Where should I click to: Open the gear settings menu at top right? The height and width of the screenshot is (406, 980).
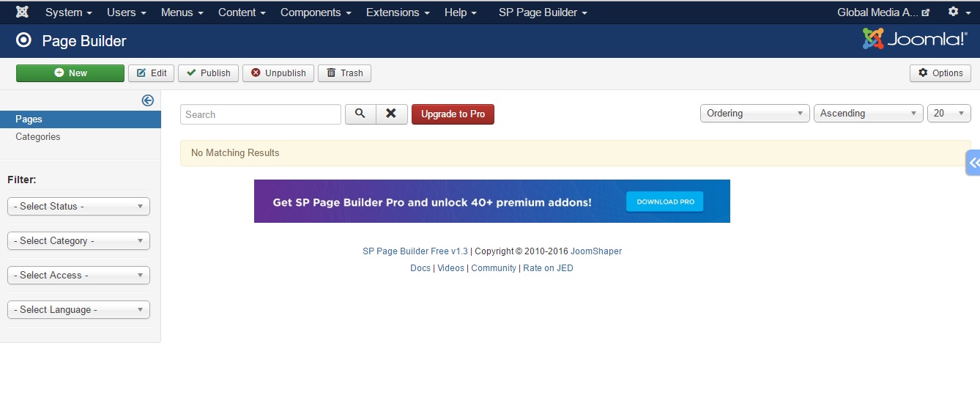pyautogui.click(x=957, y=12)
